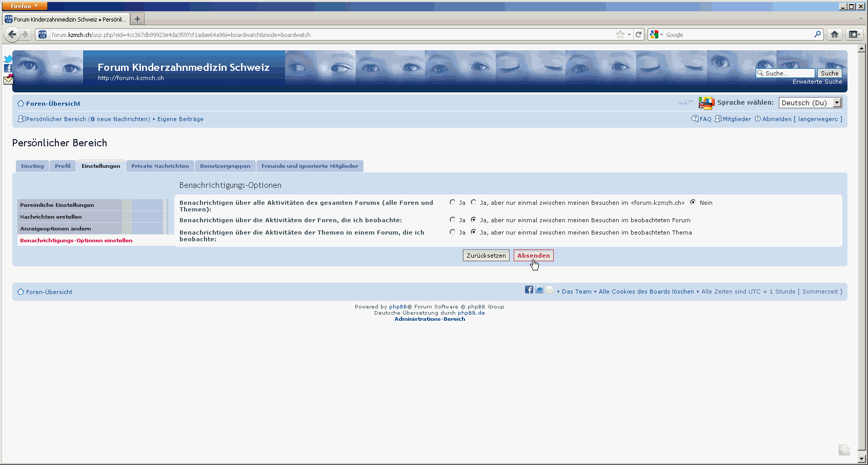Screen dimensions: 868x465
Task: Select 'Nein' for whole-forum notifications
Action: pos(693,202)
